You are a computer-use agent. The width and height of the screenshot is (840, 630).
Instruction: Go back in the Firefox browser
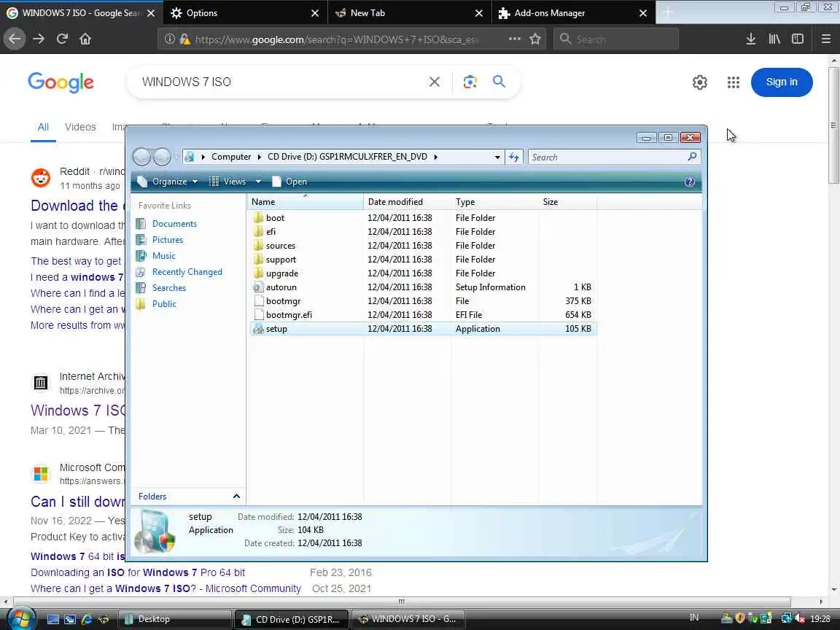pyautogui.click(x=15, y=39)
